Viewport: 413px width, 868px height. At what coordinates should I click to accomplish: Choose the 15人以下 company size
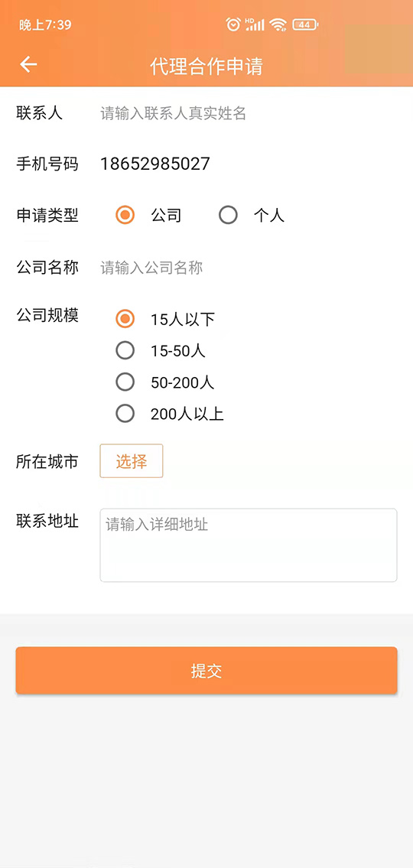125,319
